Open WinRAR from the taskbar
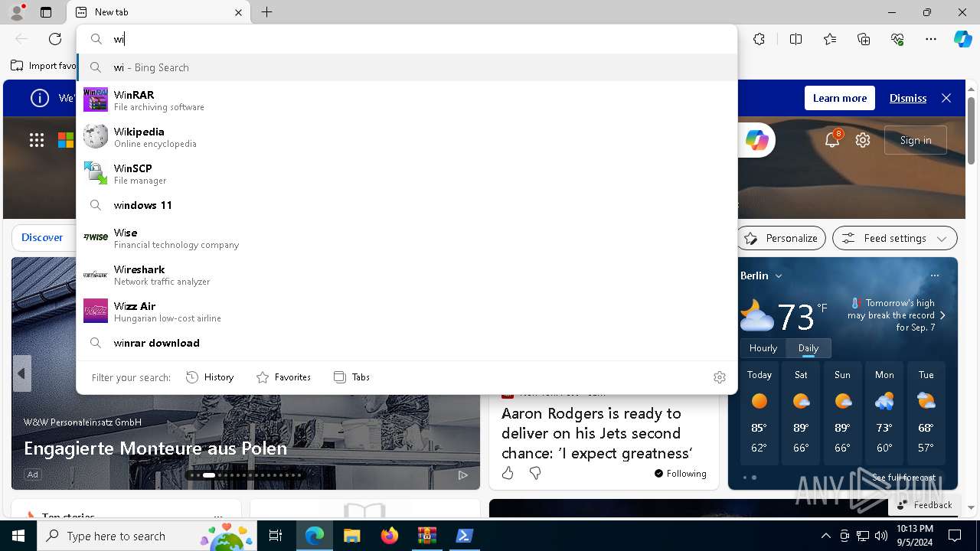 pyautogui.click(x=426, y=536)
